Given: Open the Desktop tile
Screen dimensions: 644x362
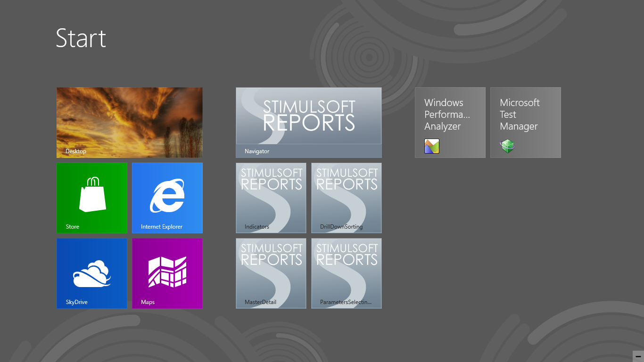Looking at the screenshot, I should [x=130, y=123].
